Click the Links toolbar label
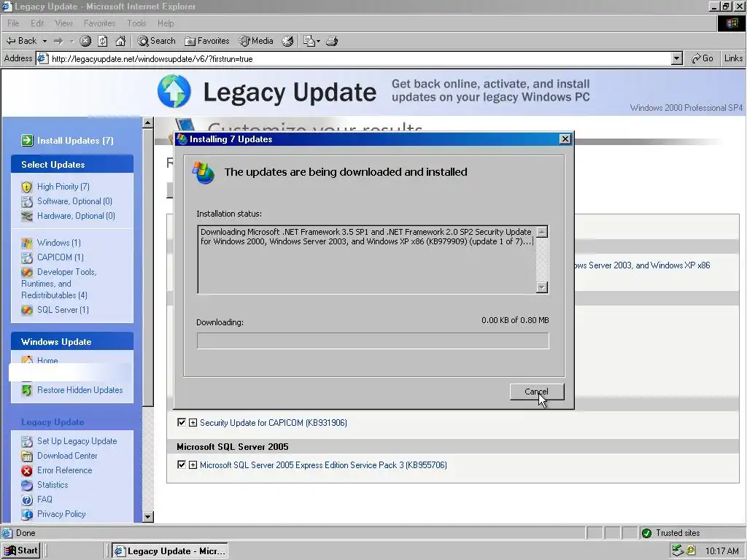Viewport: 747px width, 560px height. click(x=733, y=58)
